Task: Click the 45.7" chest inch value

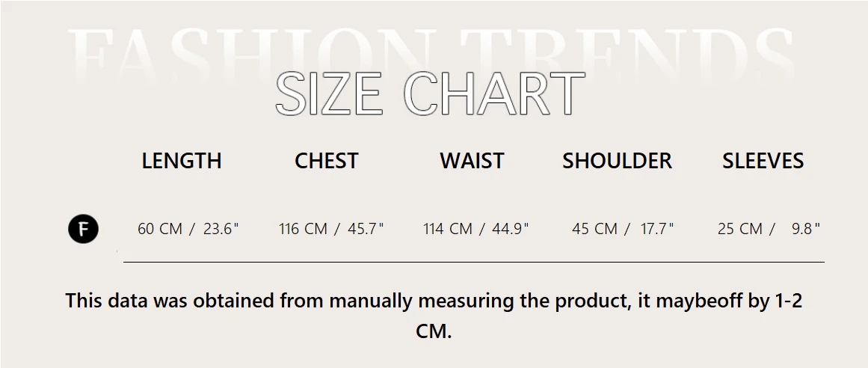Action: tap(366, 229)
